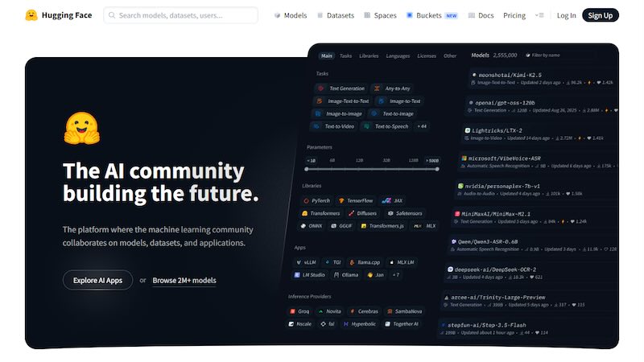The height and width of the screenshot is (362, 644).
Task: Select the Text Generation task tag
Action: coord(341,88)
